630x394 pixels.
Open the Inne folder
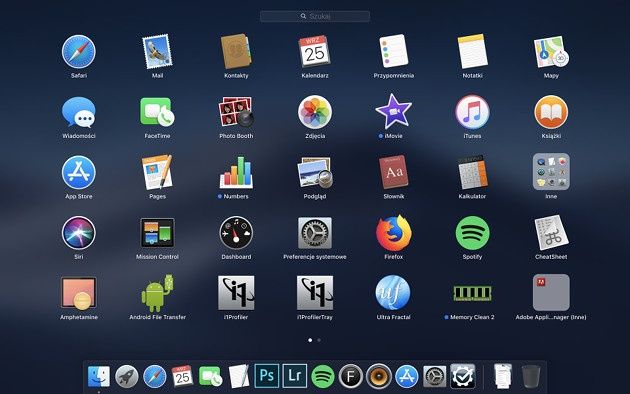tap(551, 171)
